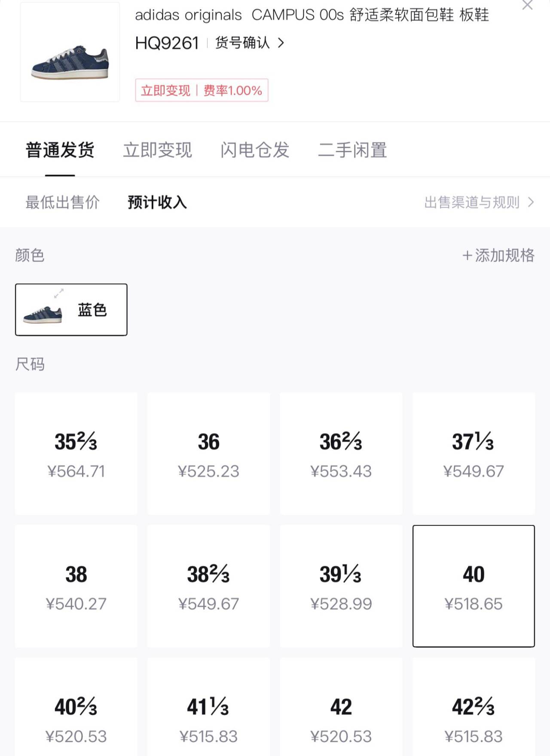
Task: Open 货号确认 article number confirmation
Action: pos(249,43)
